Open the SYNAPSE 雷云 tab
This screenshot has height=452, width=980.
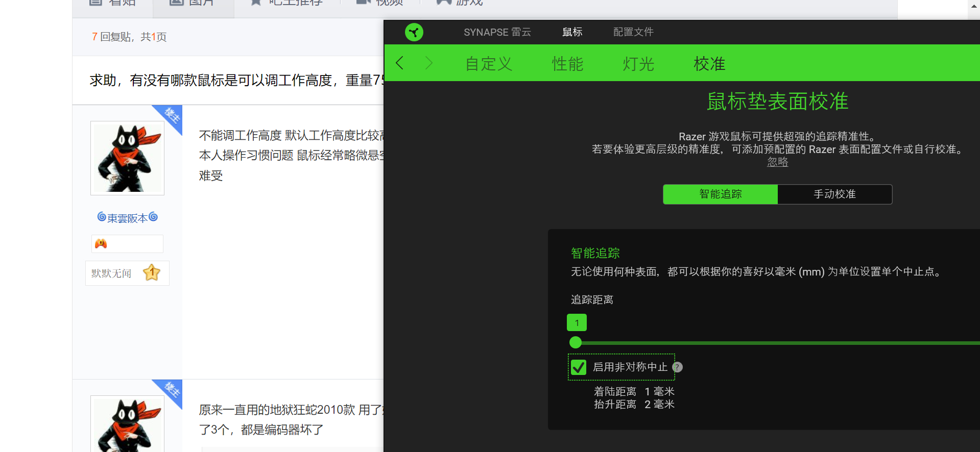coord(497,32)
